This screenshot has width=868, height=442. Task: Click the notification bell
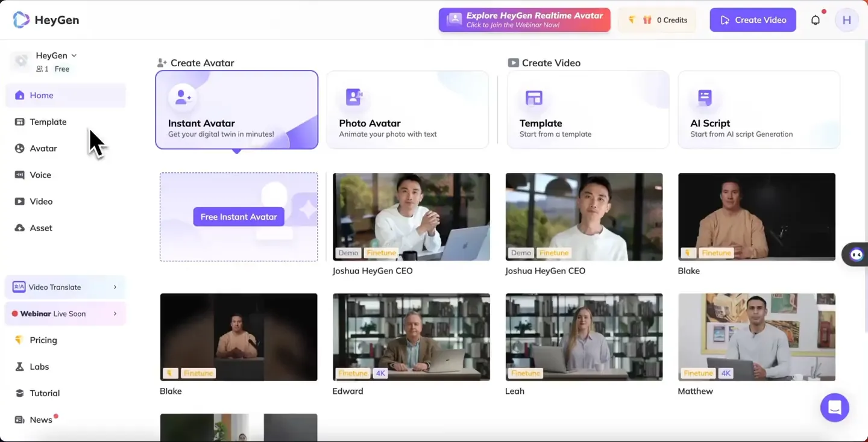click(816, 19)
